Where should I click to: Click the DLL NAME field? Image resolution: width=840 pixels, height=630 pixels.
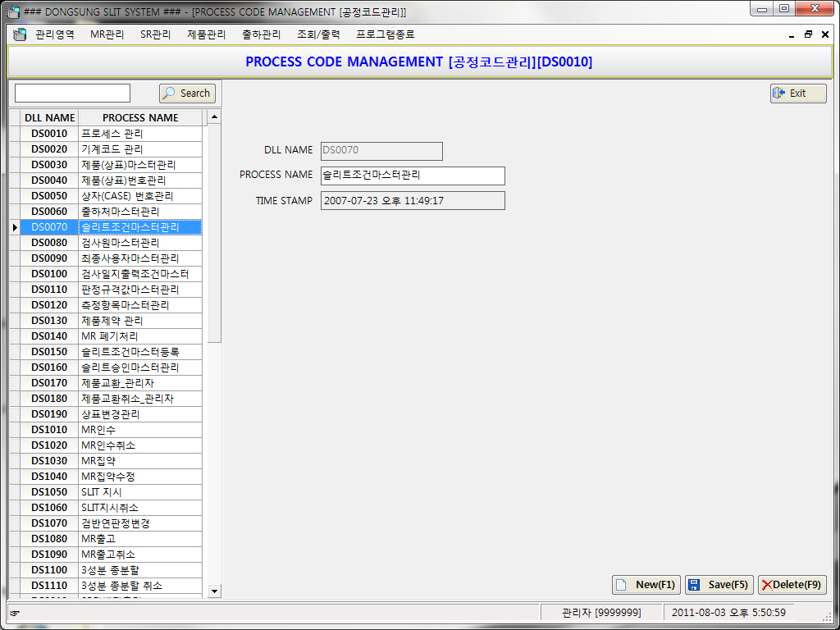point(381,151)
